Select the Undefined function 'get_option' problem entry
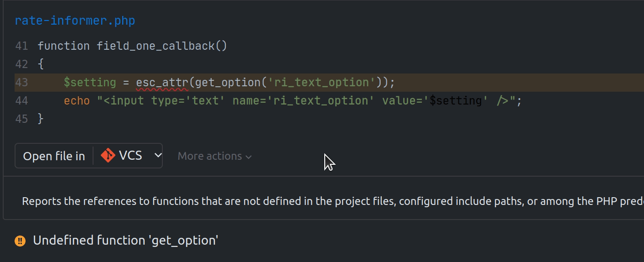Screen dimensions: 644x262 pyautogui.click(x=125, y=241)
